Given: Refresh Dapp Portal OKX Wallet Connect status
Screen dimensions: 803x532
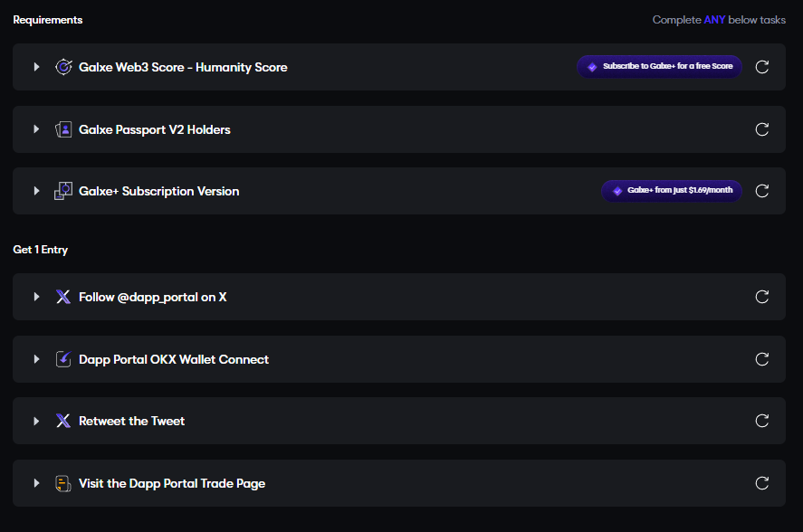Looking at the screenshot, I should [762, 359].
